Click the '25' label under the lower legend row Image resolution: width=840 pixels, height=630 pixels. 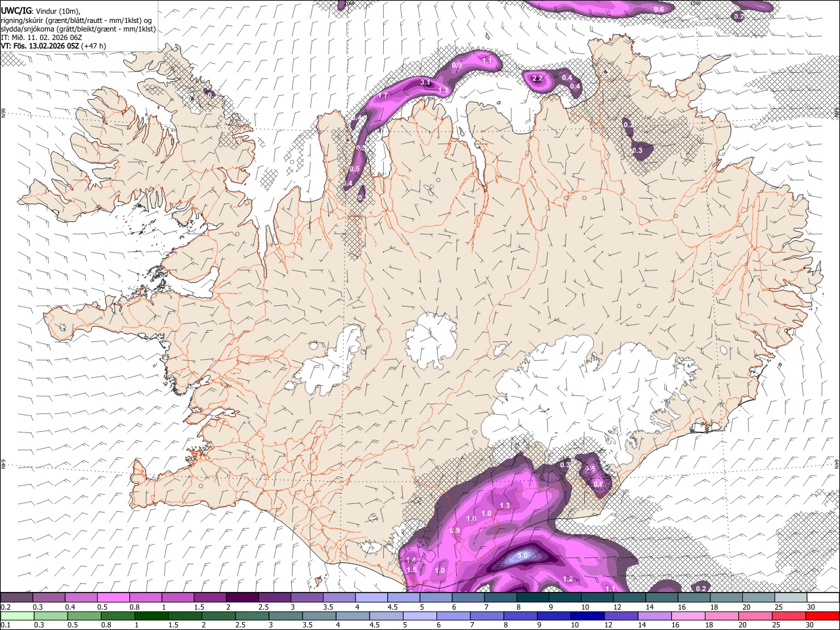coord(776,625)
